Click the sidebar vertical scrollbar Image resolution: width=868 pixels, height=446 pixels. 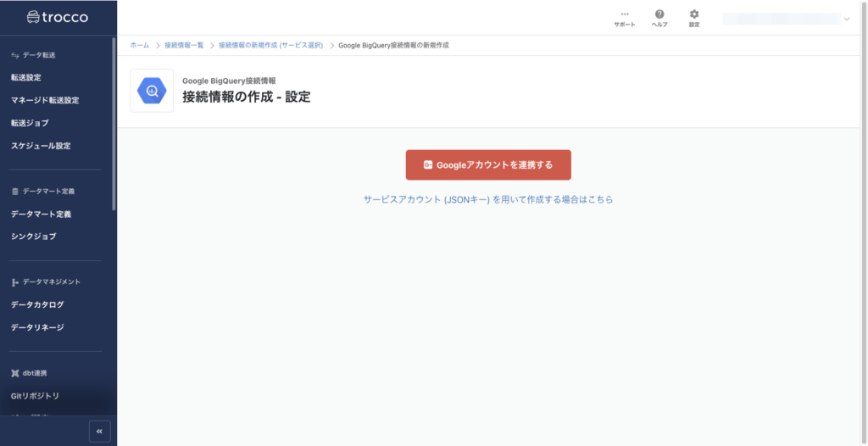coord(114,127)
